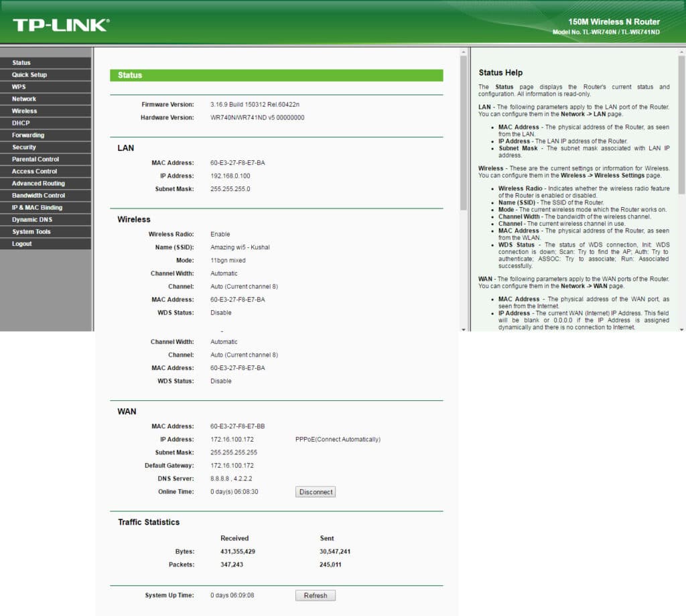Click the Disconnect button in WAN section
This screenshot has height=616, width=686.
pos(316,492)
